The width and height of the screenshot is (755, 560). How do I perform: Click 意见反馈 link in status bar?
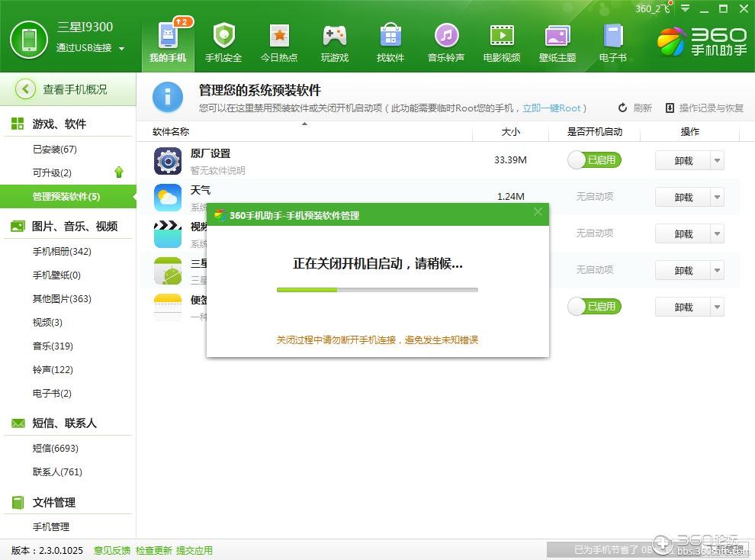[111, 550]
